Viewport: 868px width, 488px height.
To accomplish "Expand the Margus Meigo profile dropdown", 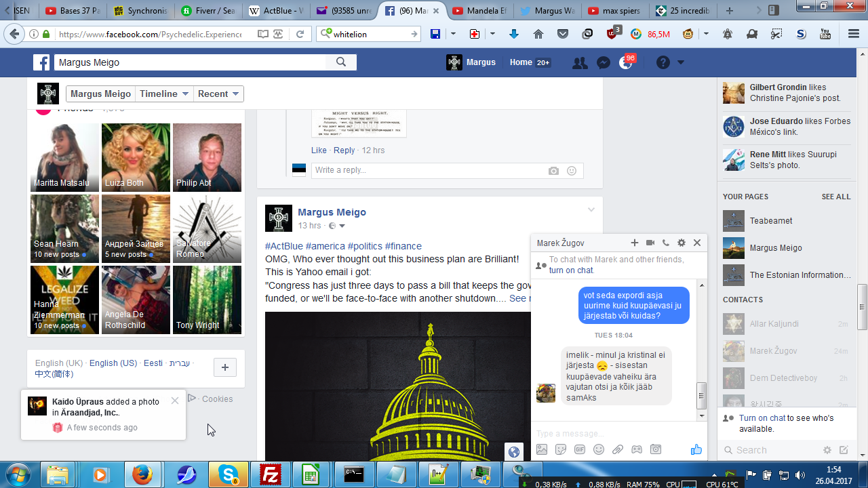I will tap(100, 94).
